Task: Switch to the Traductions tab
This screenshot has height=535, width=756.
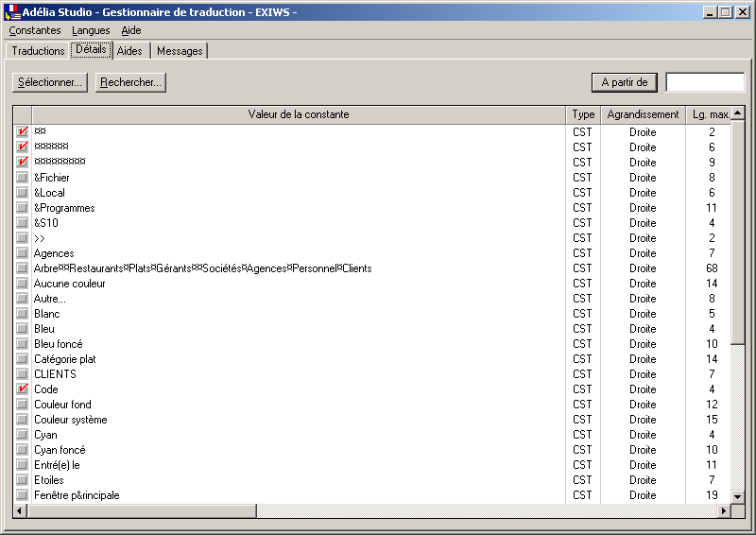Action: pos(38,51)
